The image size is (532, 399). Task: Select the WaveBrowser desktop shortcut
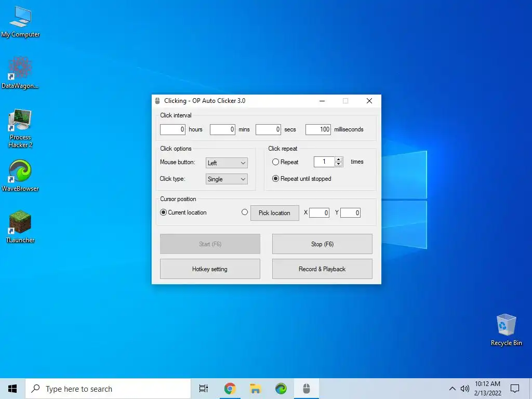pyautogui.click(x=20, y=176)
